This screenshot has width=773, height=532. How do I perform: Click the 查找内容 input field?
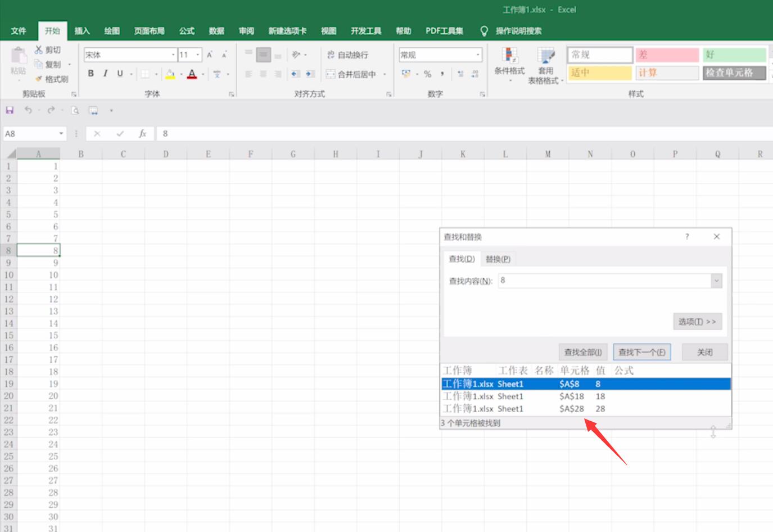(605, 281)
